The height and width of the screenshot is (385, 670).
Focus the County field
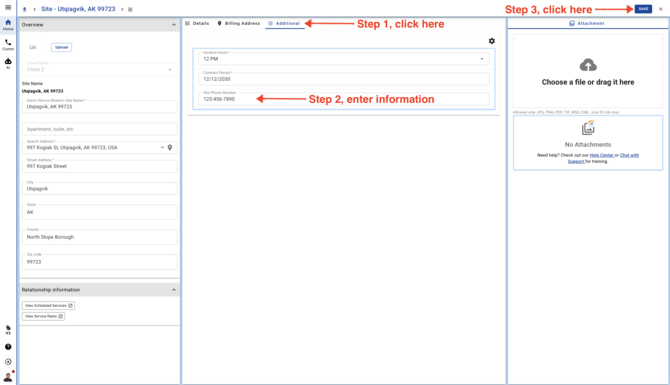[x=100, y=237]
